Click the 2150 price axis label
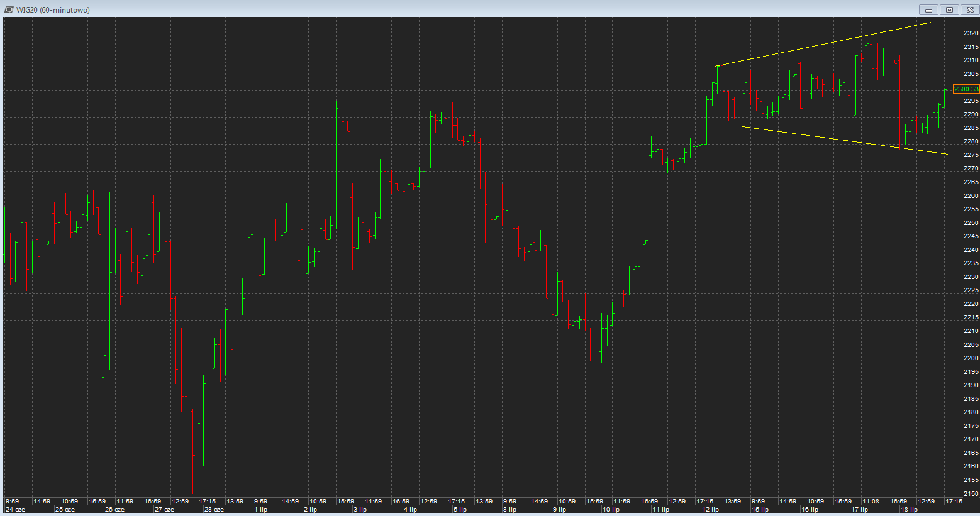This screenshot has height=516, width=980. tap(971, 494)
